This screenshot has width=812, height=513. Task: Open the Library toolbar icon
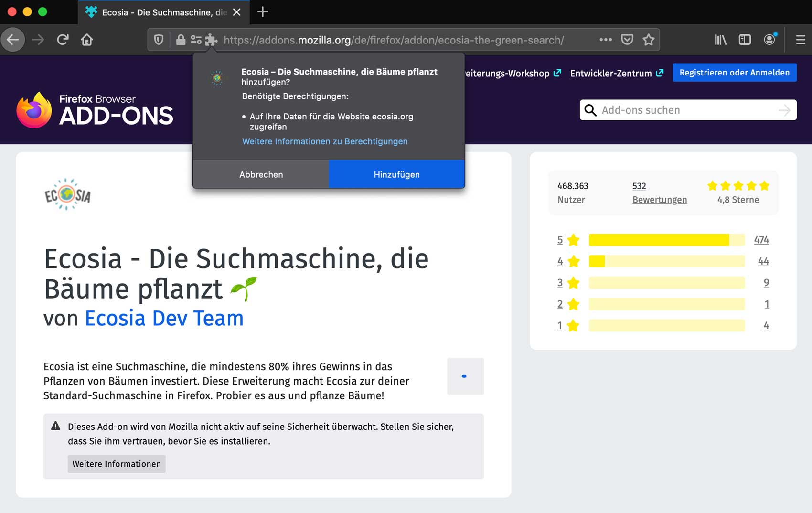(x=720, y=40)
